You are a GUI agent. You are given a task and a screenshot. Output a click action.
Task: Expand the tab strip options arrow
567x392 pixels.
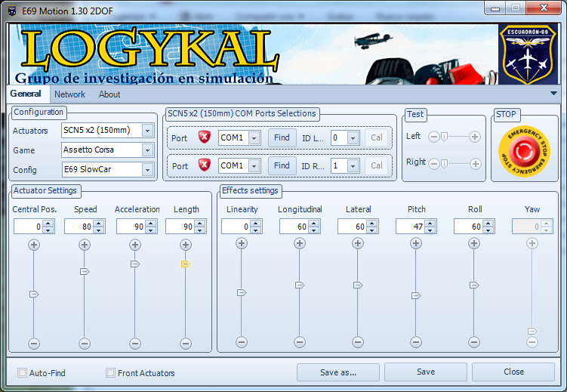tap(553, 94)
